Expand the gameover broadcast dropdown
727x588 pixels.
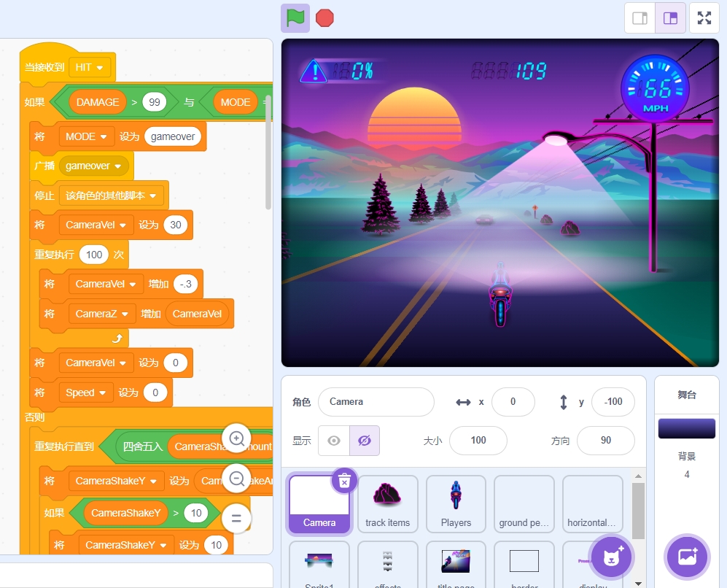pos(117,166)
